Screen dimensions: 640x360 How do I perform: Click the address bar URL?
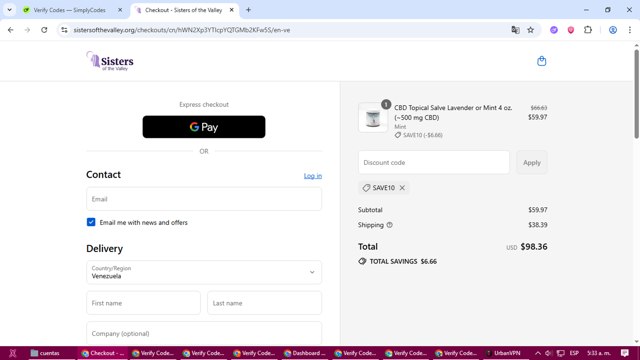coord(182,30)
